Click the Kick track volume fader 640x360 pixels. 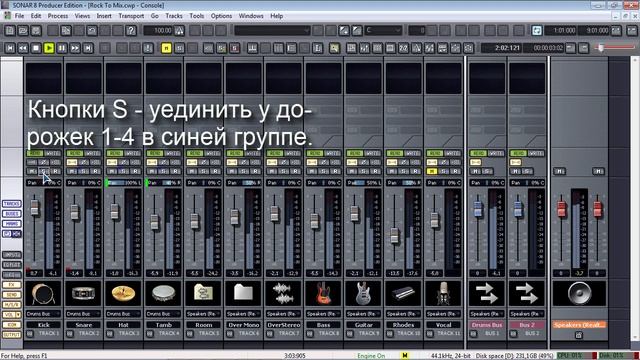coord(35,207)
